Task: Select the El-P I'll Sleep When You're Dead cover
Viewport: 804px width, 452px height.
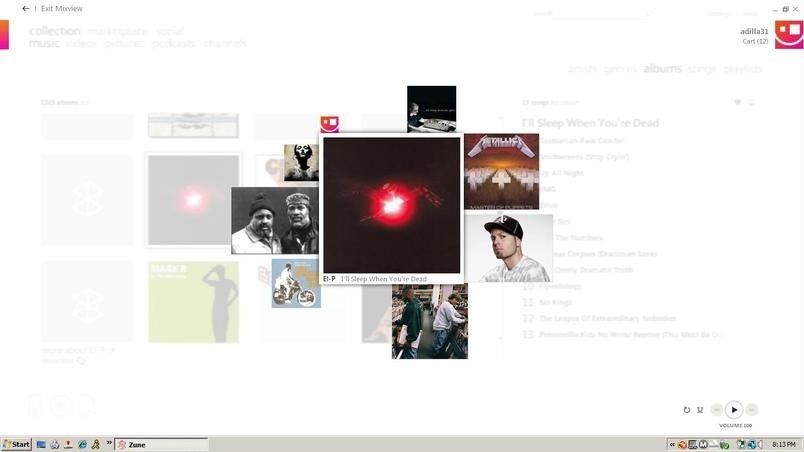Action: tap(391, 205)
